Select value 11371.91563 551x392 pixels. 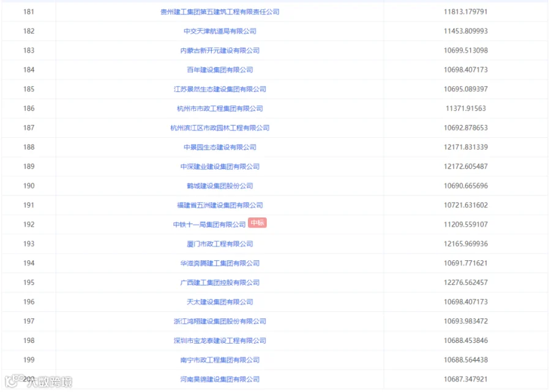(x=466, y=108)
